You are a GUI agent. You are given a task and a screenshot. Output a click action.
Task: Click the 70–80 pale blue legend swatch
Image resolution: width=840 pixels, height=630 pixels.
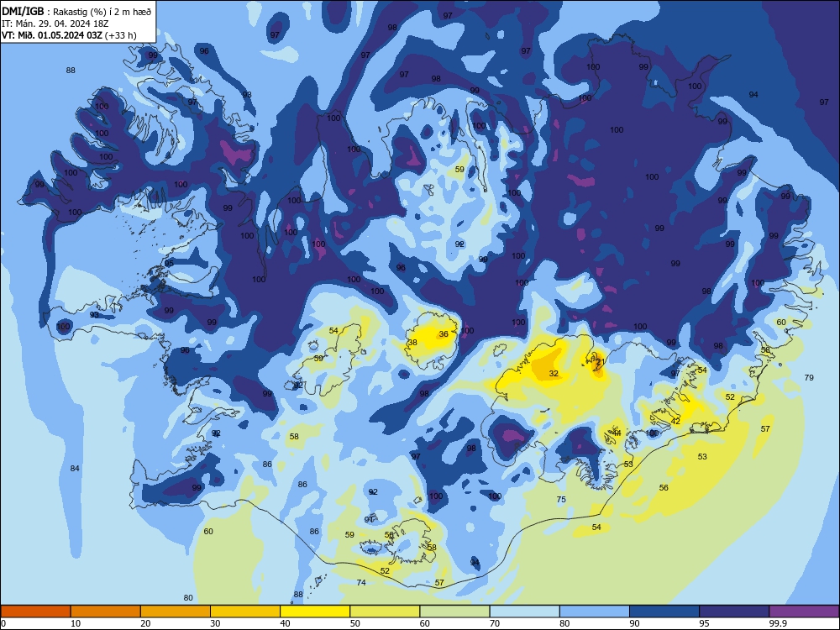[x=524, y=612]
